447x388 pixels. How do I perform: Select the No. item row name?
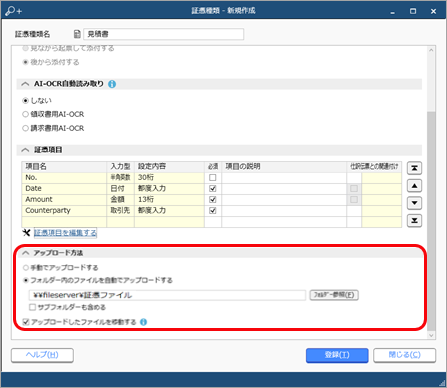64,177
